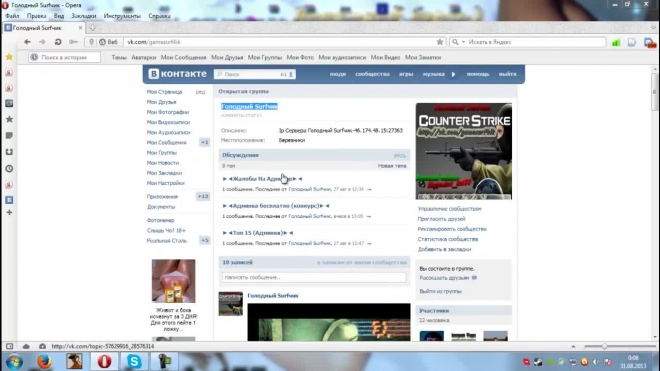Open the Инструменты menu
Screen dimensions: 660x371
(122, 16)
